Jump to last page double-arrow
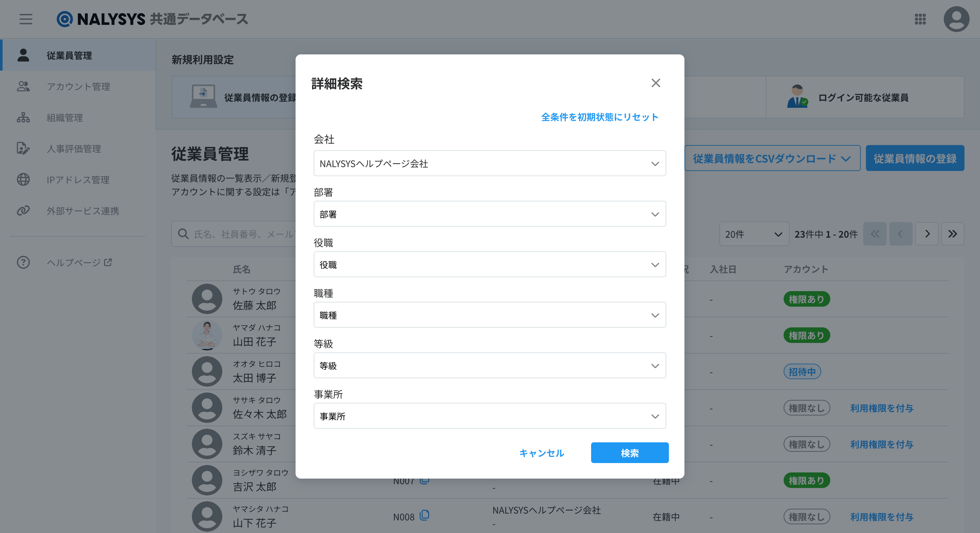This screenshot has width=980, height=533. pyautogui.click(x=952, y=234)
